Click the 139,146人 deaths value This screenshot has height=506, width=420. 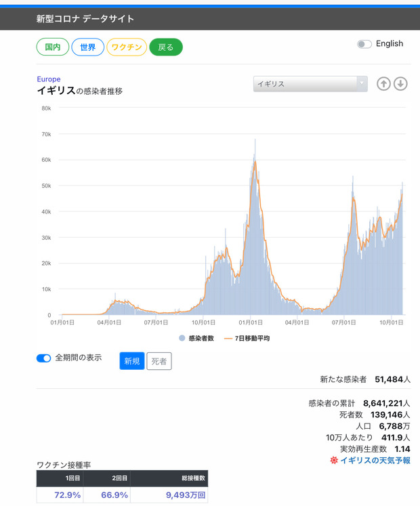[x=390, y=415]
